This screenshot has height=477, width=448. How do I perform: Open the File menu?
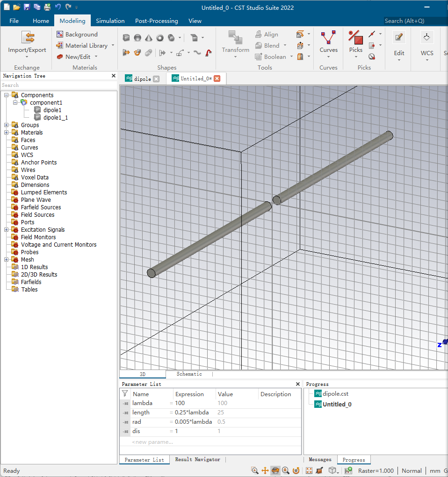[14, 21]
